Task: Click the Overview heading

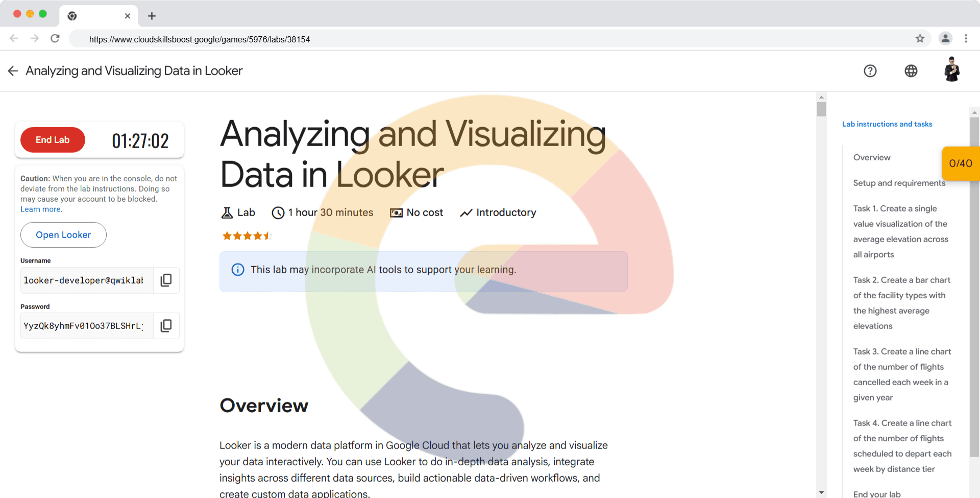Action: (x=264, y=406)
